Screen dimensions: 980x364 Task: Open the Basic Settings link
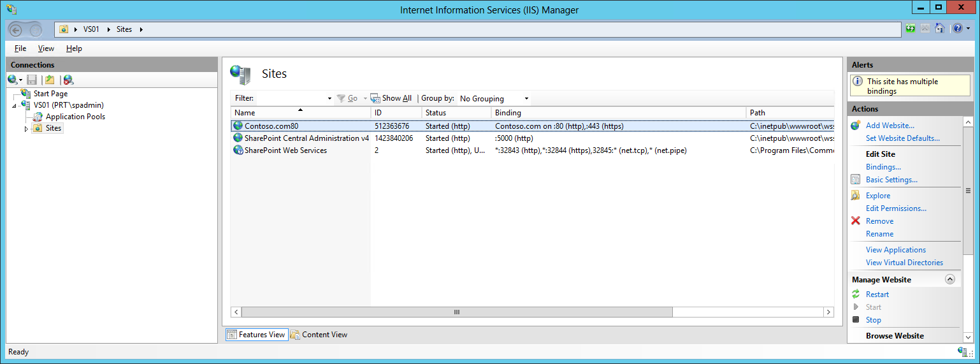(x=891, y=180)
